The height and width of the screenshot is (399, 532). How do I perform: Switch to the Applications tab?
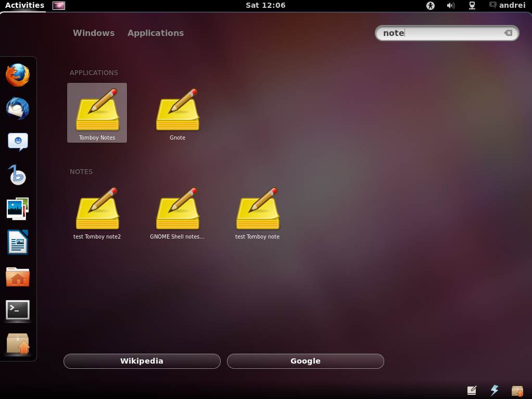point(155,33)
